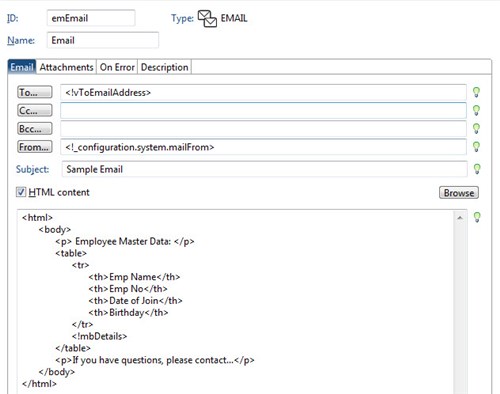Click the Subject field reading Sample Email
This screenshot has height=394, width=500.
tap(264, 169)
